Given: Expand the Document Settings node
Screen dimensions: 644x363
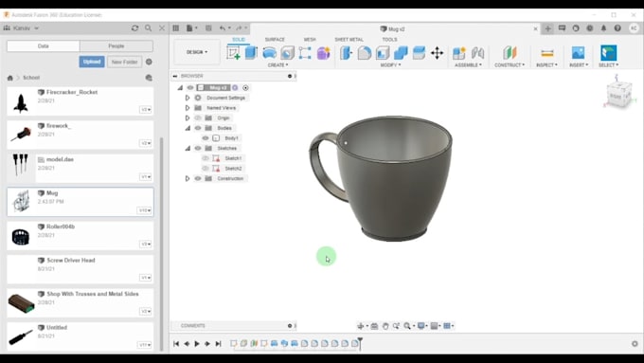Looking at the screenshot, I should [x=188, y=98].
